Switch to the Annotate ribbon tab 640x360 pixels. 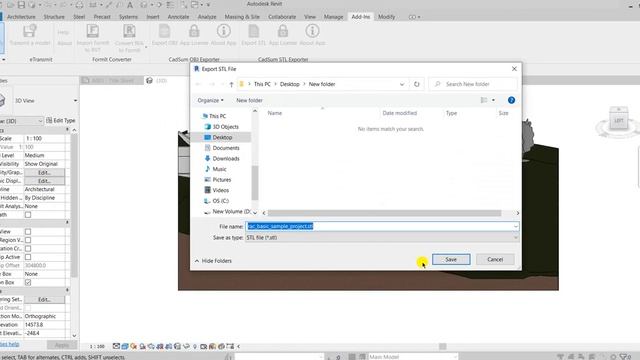coord(178,17)
